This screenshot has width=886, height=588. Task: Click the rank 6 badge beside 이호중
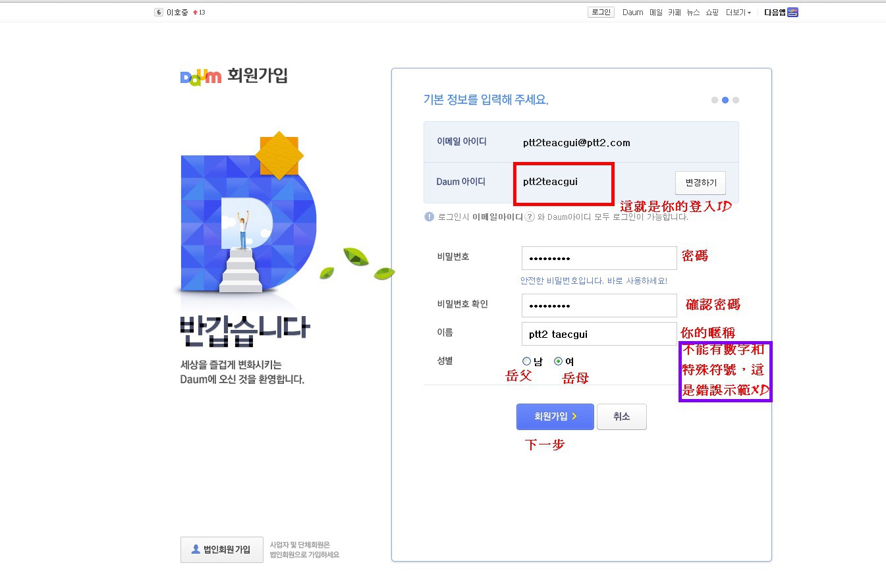[x=159, y=12]
